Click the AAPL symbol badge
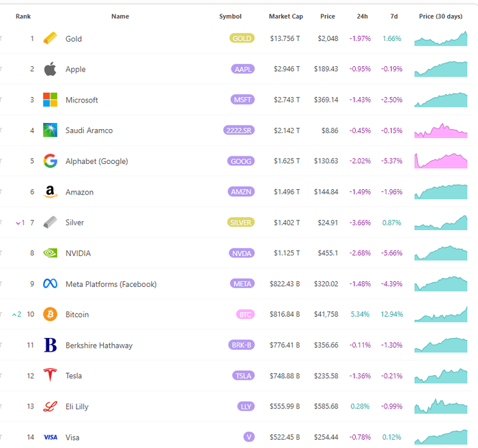 click(242, 69)
